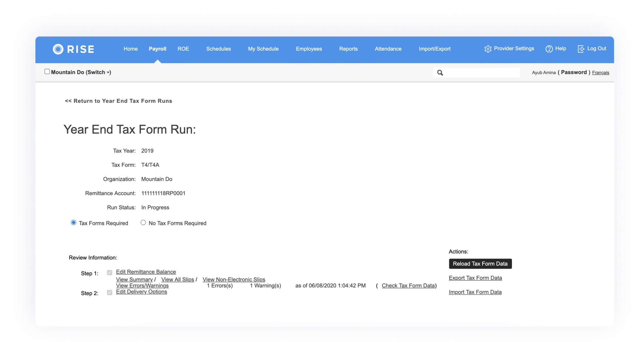Screen dimensions: 644x355
Task: Click the Ayub Amina user name
Action: [x=544, y=73]
